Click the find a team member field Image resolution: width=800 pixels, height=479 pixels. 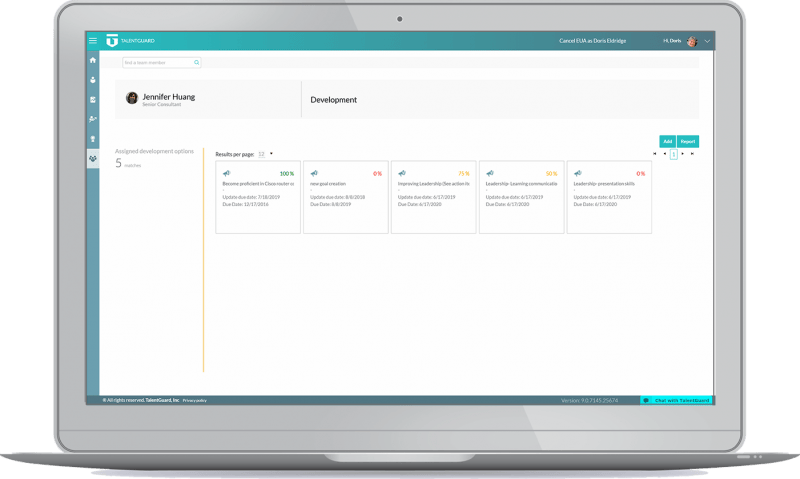[157, 62]
